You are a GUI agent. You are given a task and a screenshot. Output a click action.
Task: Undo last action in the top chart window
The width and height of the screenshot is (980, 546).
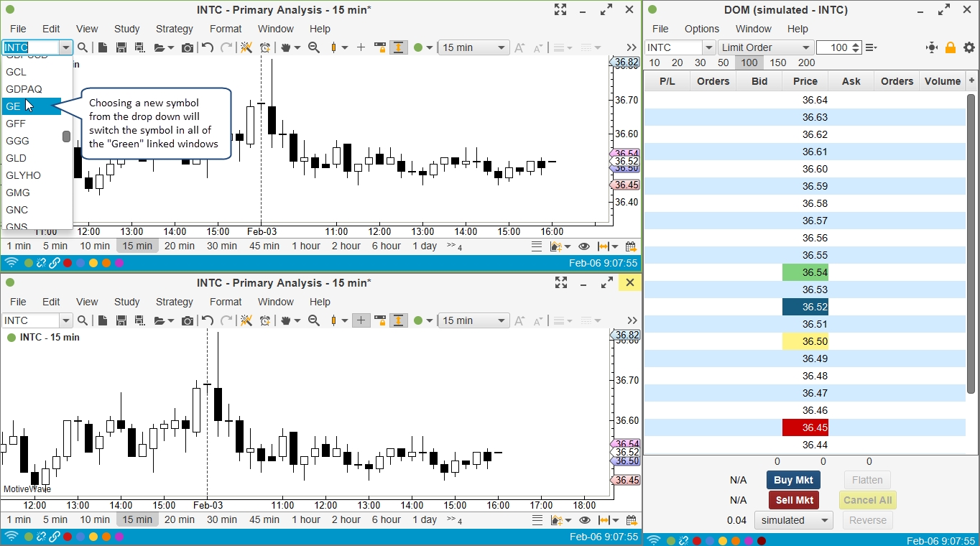click(x=208, y=47)
